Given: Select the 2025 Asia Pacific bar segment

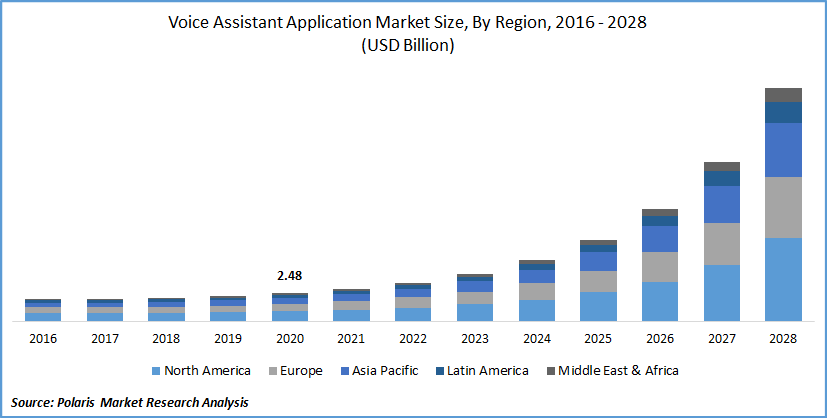Looking at the screenshot, I should [598, 261].
